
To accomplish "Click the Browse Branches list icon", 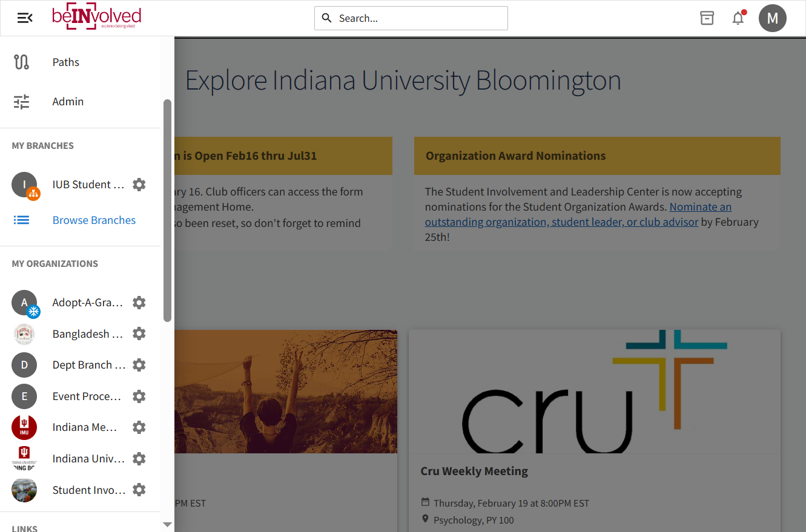I will pyautogui.click(x=22, y=220).
